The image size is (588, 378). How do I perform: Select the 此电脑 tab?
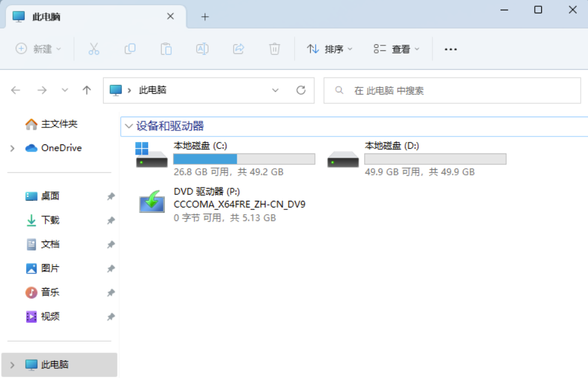tap(96, 17)
